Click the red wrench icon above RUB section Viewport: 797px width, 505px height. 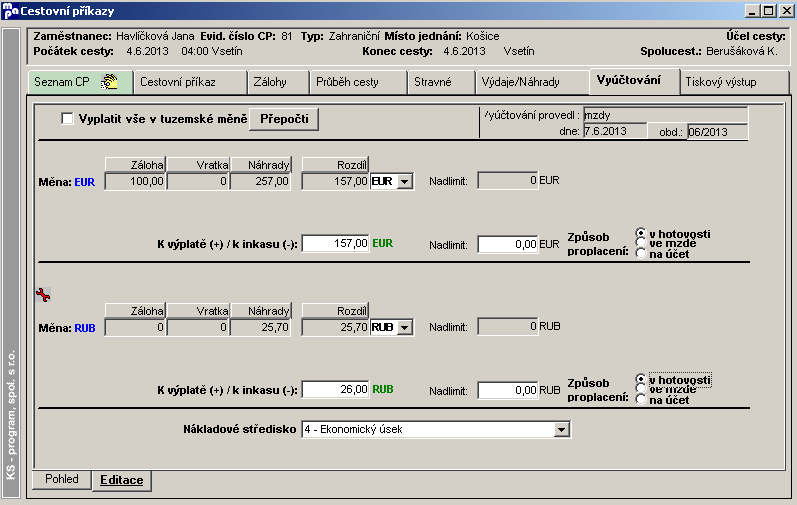pyautogui.click(x=43, y=295)
